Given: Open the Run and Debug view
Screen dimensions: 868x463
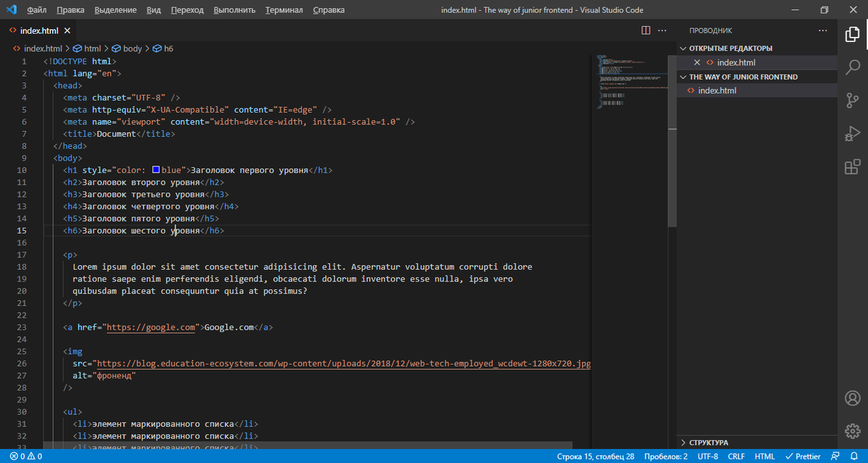Looking at the screenshot, I should 852,134.
